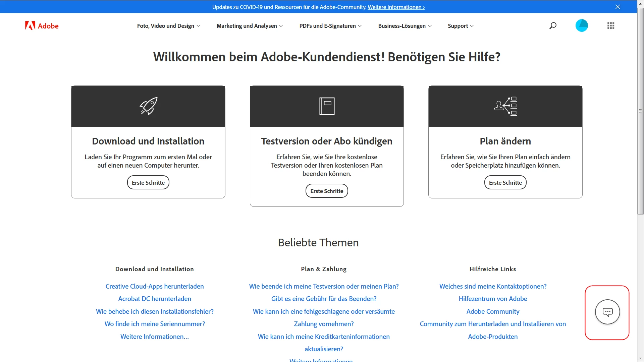
Task: Open Adobe Community link
Action: point(493,311)
